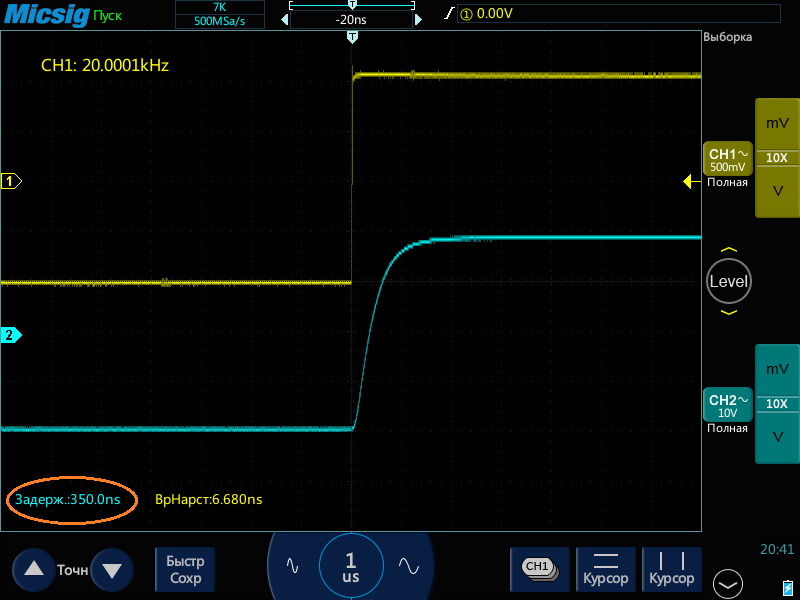The height and width of the screenshot is (600, 800).
Task: Select the channel 2 ground marker
Action: tap(11, 335)
